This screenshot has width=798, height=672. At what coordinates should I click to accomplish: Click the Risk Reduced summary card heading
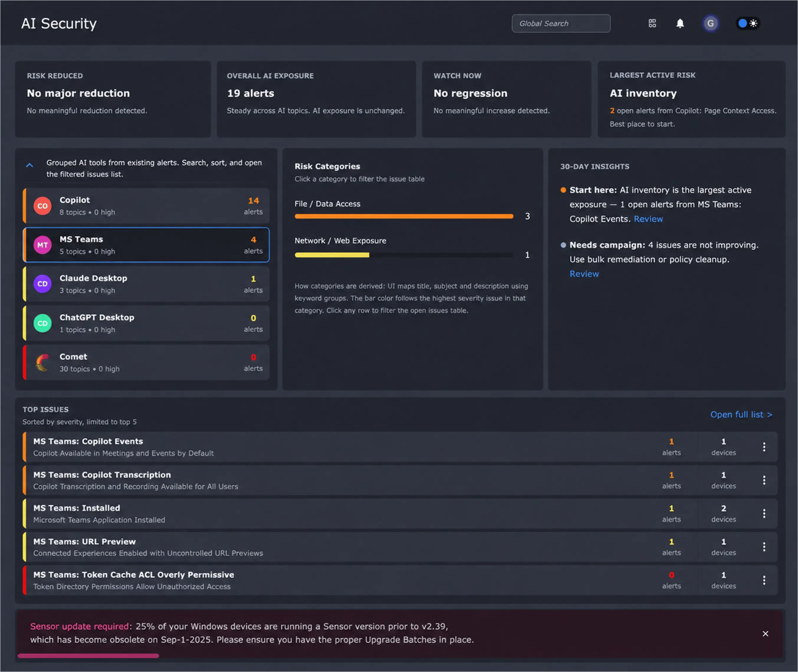click(x=55, y=76)
